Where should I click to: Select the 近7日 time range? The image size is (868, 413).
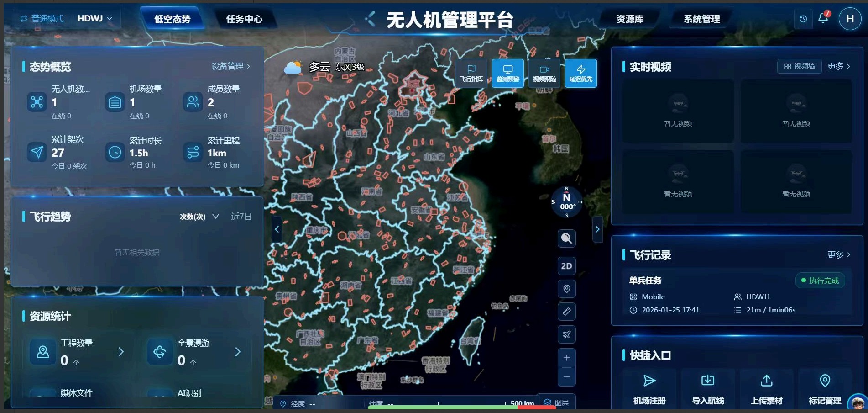click(x=241, y=217)
